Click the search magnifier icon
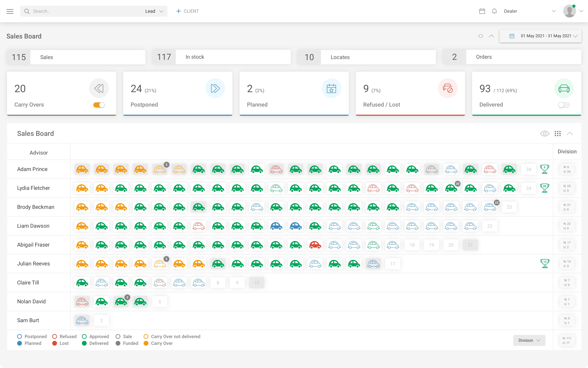The width and height of the screenshot is (588, 368). pyautogui.click(x=27, y=11)
